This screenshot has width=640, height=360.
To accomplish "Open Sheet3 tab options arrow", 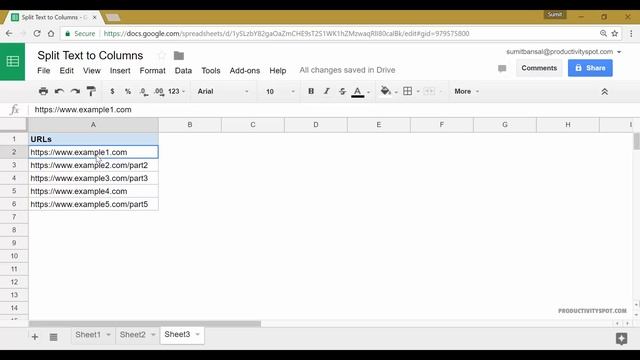I will point(198,334).
